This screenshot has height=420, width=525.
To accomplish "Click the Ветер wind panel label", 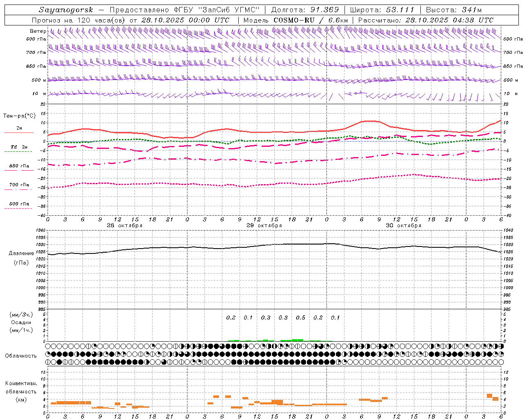I will [x=38, y=31].
